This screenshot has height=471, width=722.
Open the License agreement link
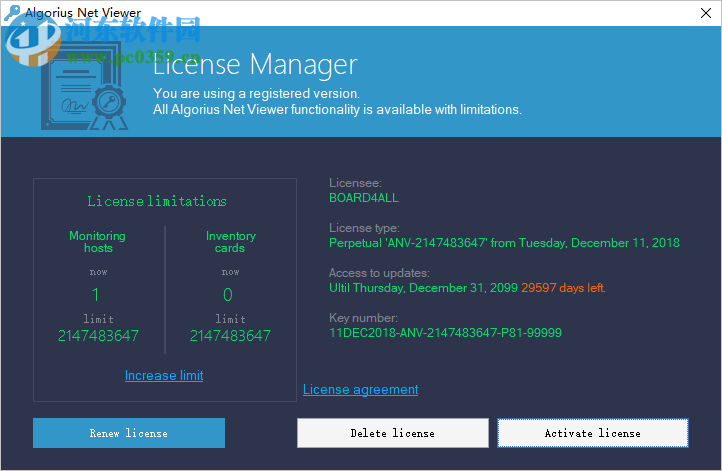tap(361, 390)
